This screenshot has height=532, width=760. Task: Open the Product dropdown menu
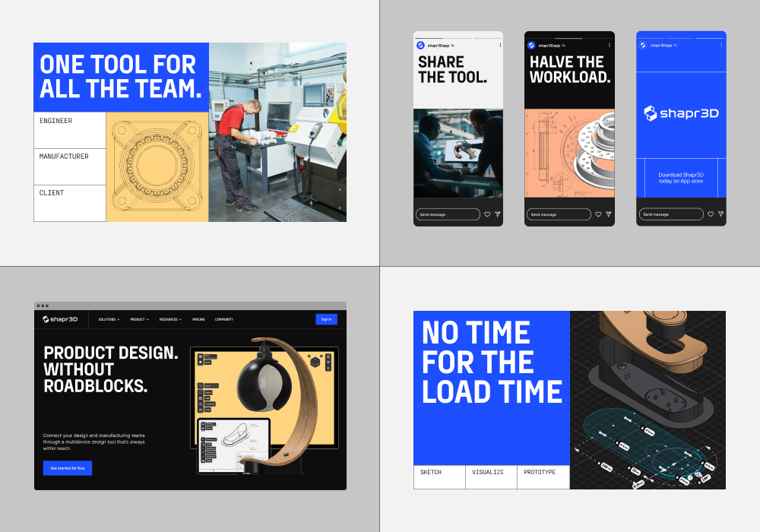click(x=139, y=319)
